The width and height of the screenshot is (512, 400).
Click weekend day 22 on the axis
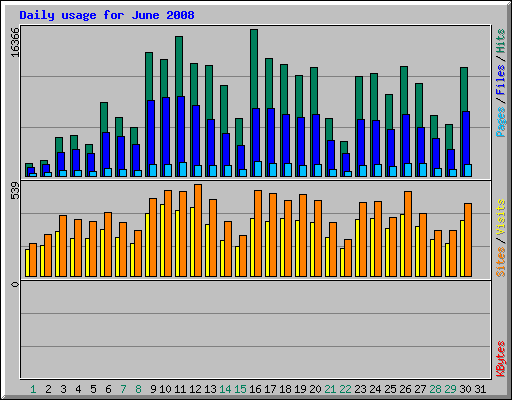(345, 389)
